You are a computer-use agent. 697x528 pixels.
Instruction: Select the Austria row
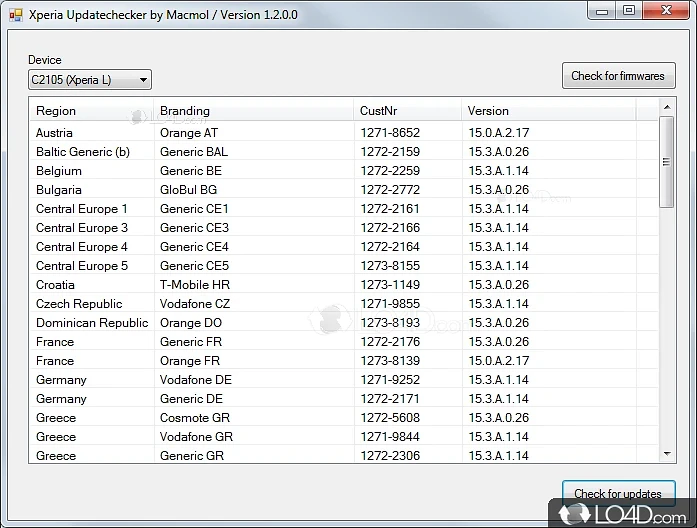pos(344,132)
